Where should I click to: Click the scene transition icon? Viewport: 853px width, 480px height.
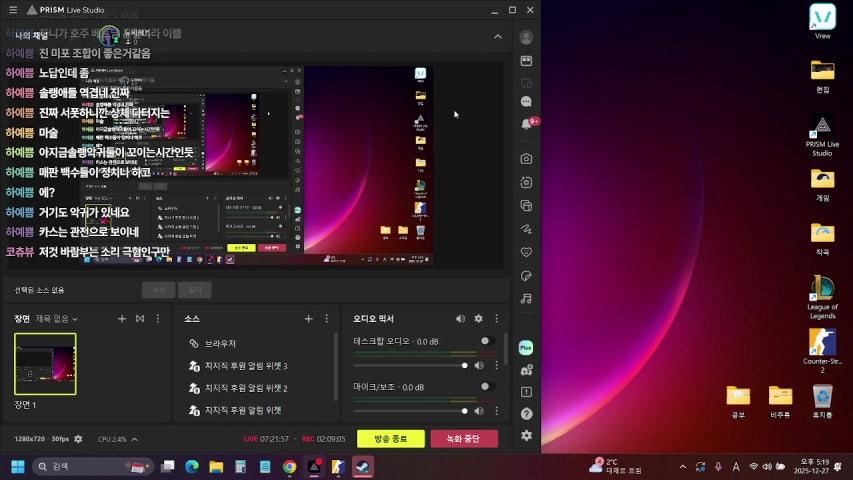pyautogui.click(x=139, y=319)
